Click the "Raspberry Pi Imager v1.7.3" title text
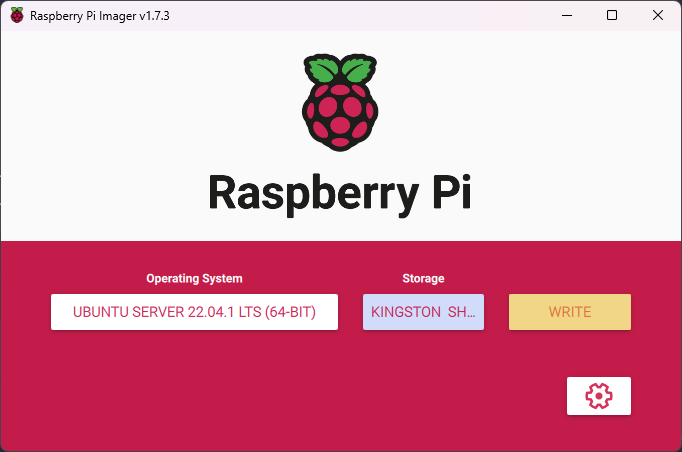This screenshot has width=682, height=452. coord(99,16)
